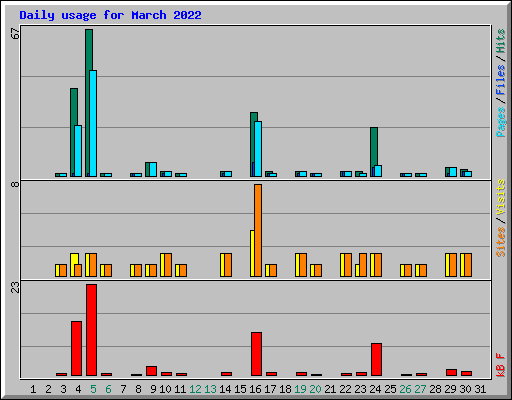Image resolution: width=512 pixels, height=400 pixels.
Task: Click the red KB bar for day 4
Action: (76, 348)
